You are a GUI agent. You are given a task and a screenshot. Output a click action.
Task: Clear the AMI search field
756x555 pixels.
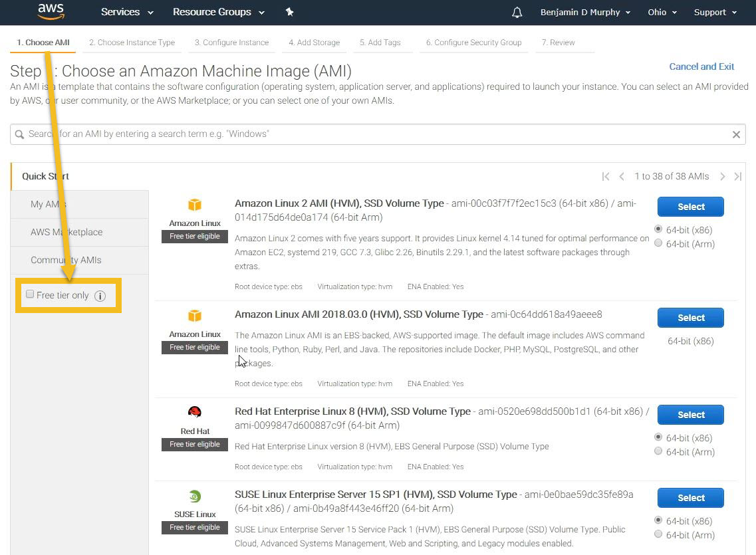pos(736,134)
